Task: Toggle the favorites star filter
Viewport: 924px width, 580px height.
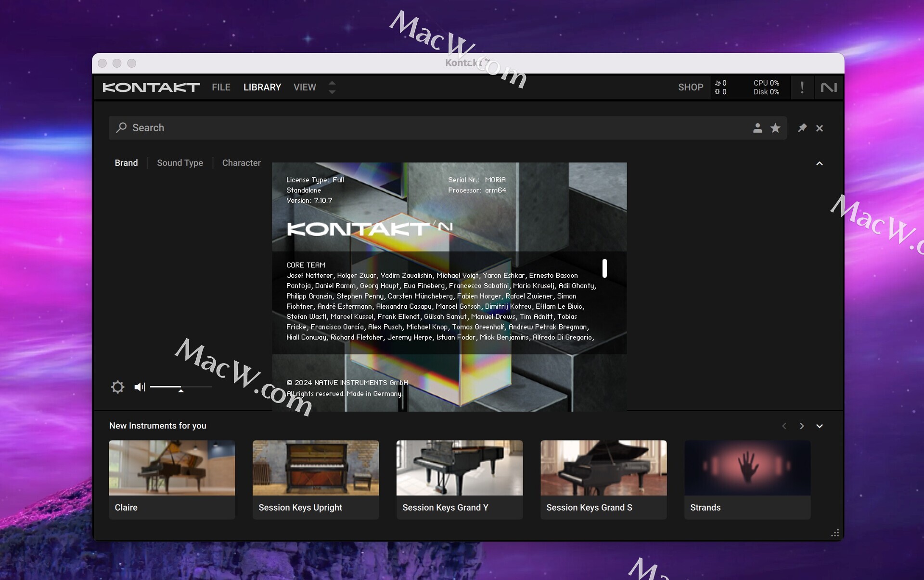Action: 775,128
